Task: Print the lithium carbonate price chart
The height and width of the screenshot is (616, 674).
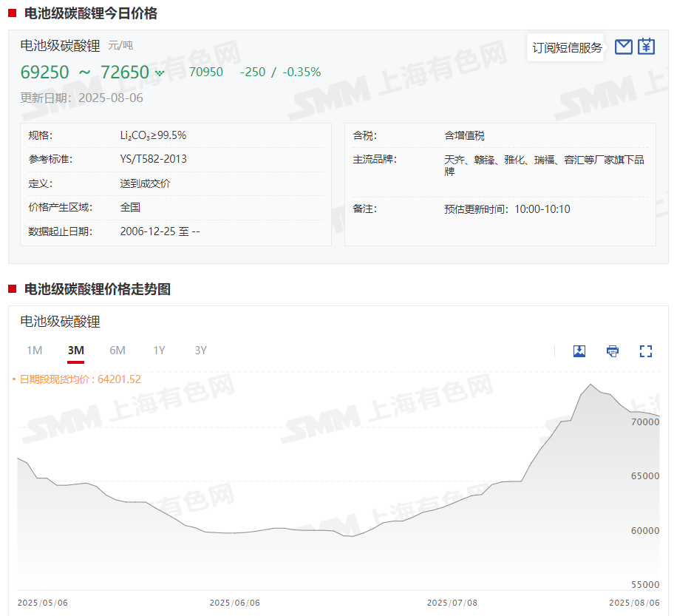Action: (613, 351)
